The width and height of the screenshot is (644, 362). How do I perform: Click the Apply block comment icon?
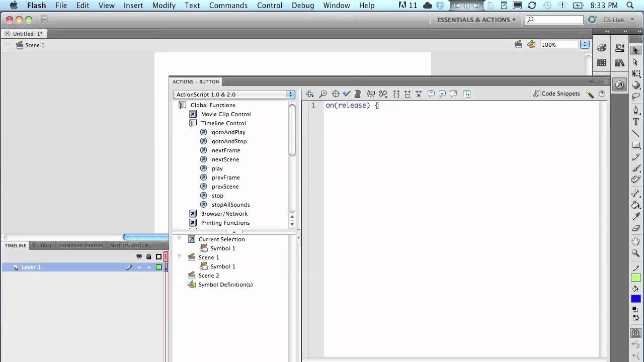[x=431, y=94]
